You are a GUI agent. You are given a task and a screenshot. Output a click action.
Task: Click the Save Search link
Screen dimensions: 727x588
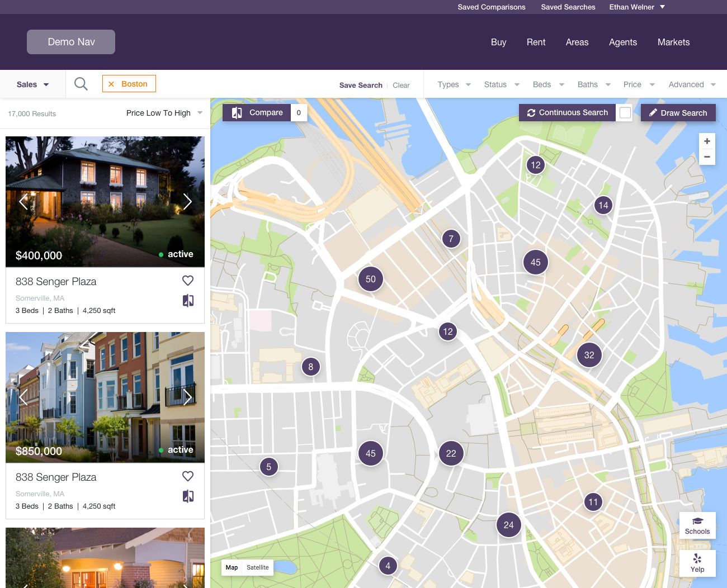(361, 85)
